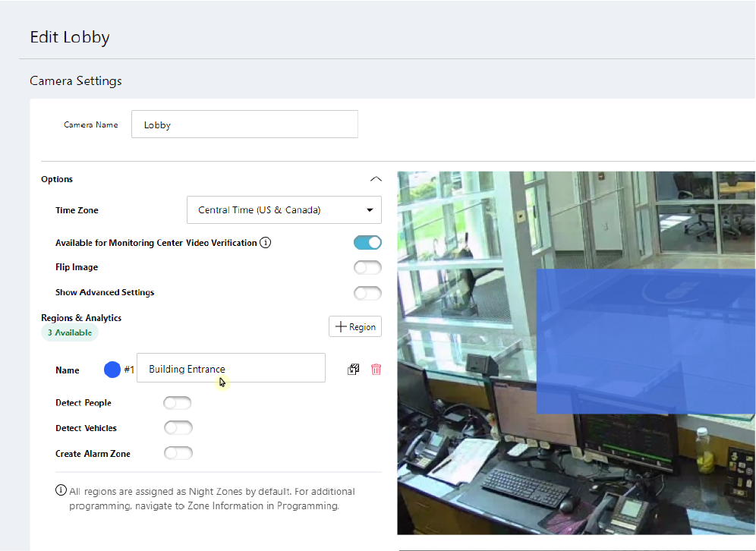Click info icon next to Video Verification

[266, 243]
